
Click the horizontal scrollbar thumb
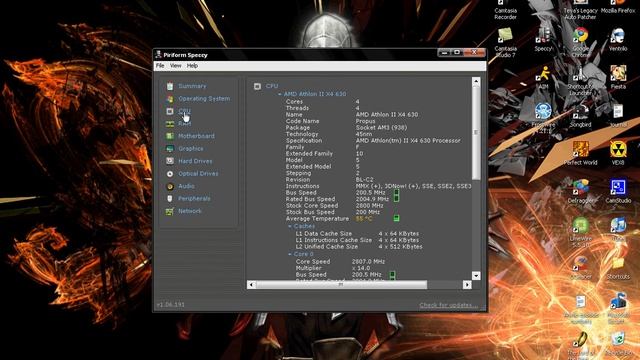click(x=341, y=284)
